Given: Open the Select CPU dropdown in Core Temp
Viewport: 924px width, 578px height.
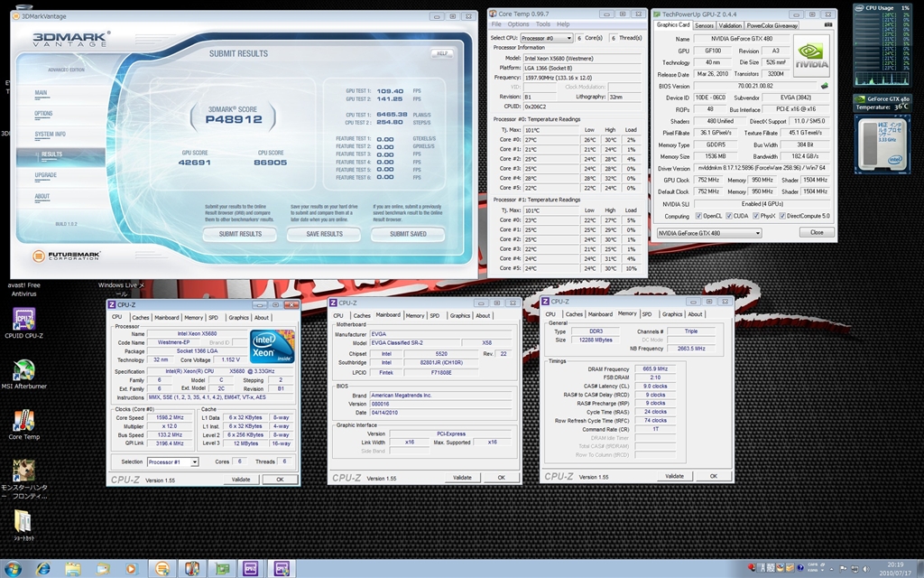Looking at the screenshot, I should coord(546,38).
